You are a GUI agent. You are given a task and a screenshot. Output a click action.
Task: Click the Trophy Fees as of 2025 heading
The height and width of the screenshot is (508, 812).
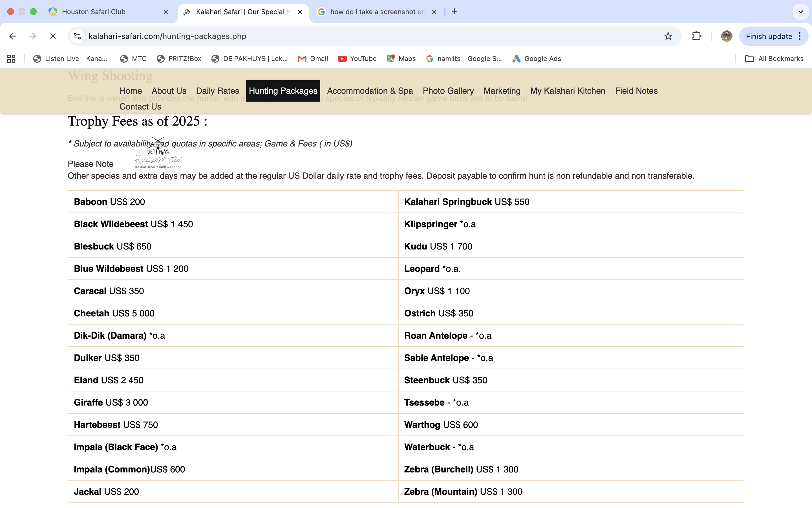tap(138, 121)
